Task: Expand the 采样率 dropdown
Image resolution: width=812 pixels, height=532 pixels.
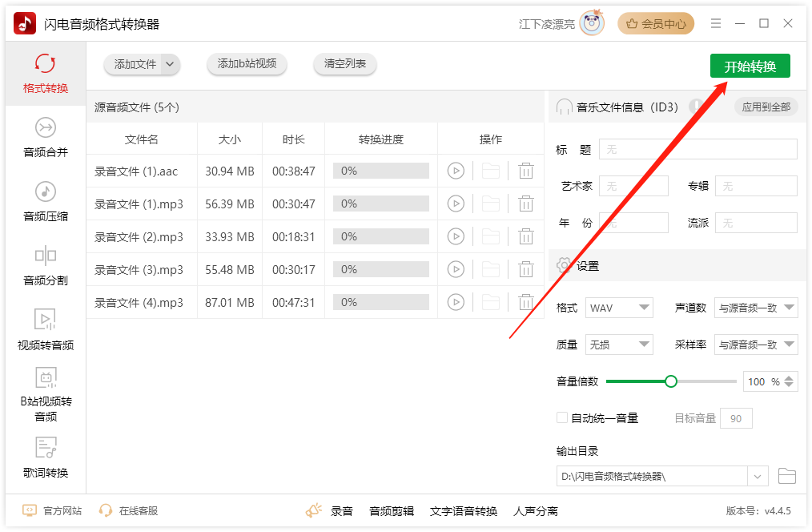Action: point(756,345)
